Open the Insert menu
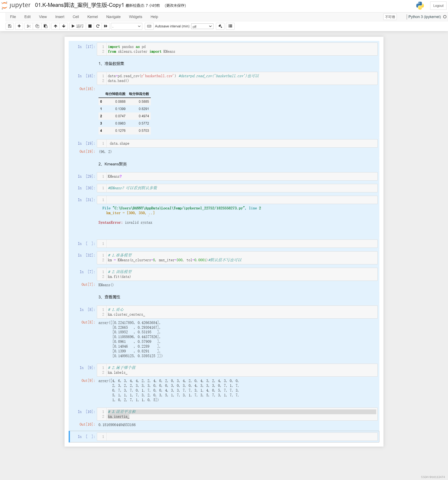448x480 pixels. point(60,17)
